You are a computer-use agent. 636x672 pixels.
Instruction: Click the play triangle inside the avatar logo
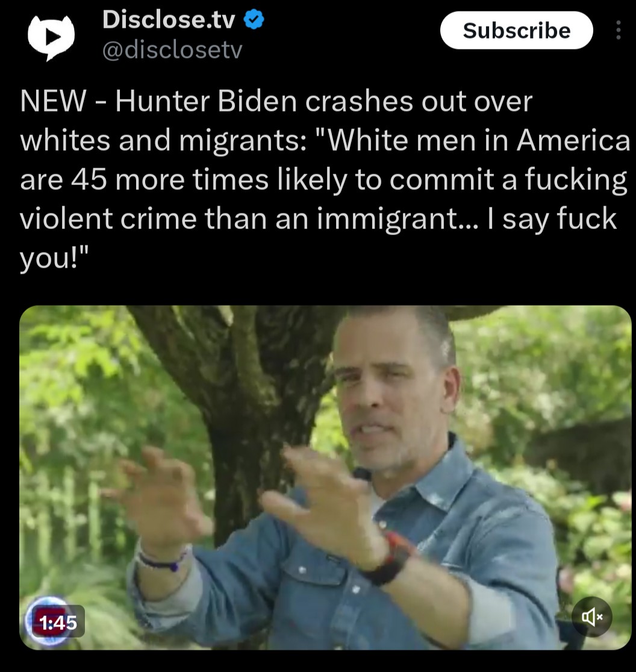(52, 37)
